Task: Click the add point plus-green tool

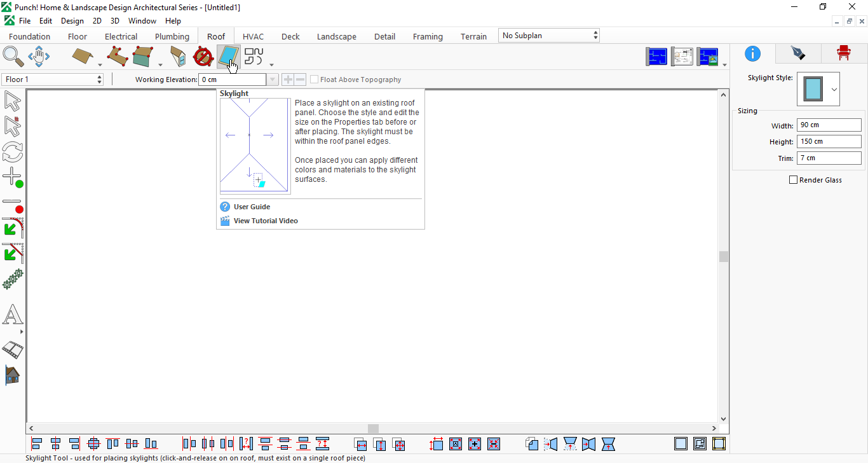Action: point(13,177)
